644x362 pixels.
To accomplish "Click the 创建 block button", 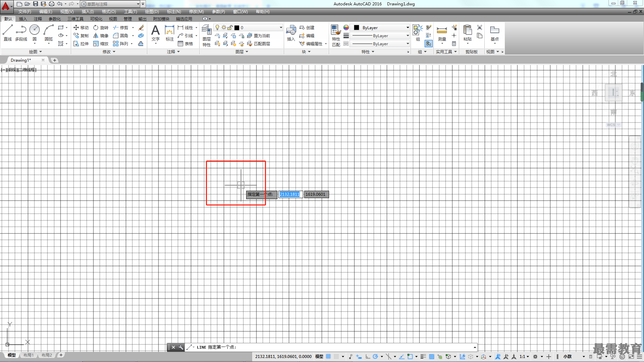I will click(x=307, y=28).
